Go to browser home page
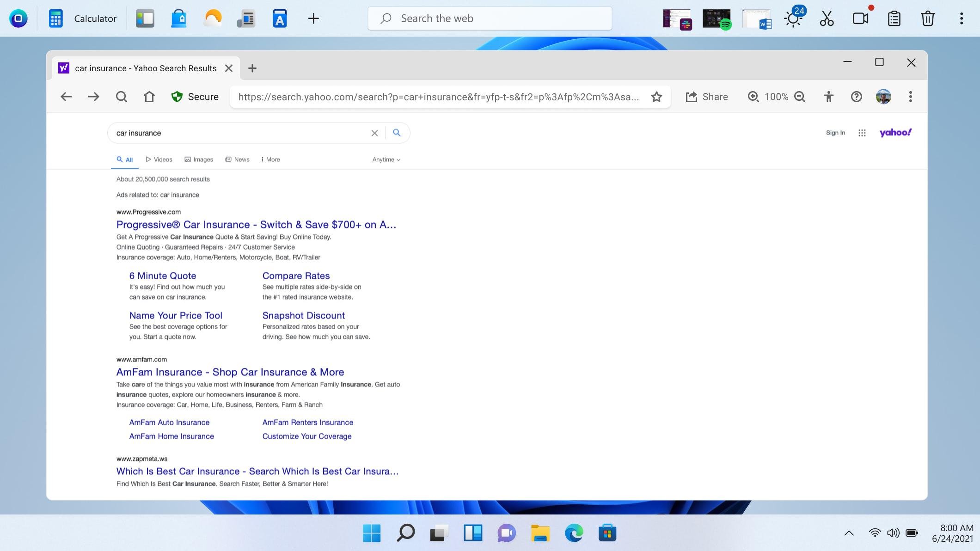 (x=149, y=97)
